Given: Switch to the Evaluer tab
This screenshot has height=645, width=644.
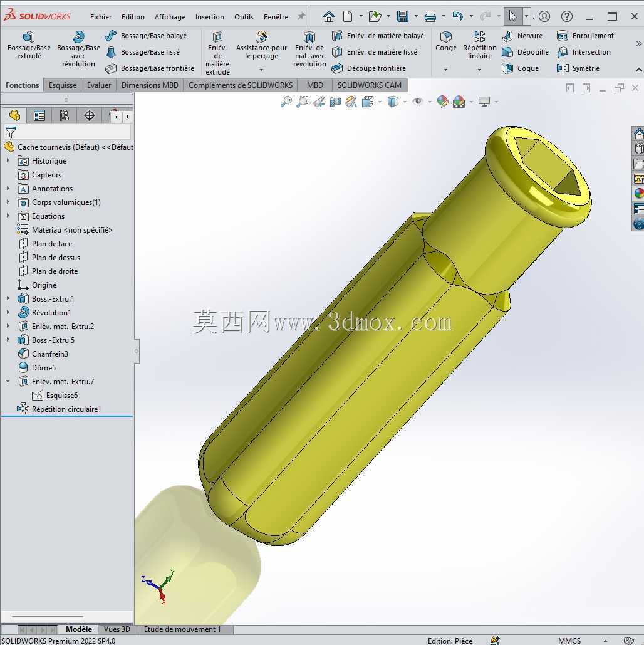Looking at the screenshot, I should pyautogui.click(x=99, y=85).
